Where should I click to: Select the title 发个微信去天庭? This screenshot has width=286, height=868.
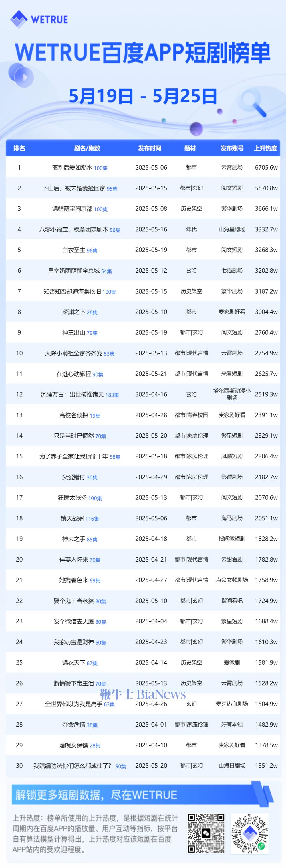click(74, 621)
